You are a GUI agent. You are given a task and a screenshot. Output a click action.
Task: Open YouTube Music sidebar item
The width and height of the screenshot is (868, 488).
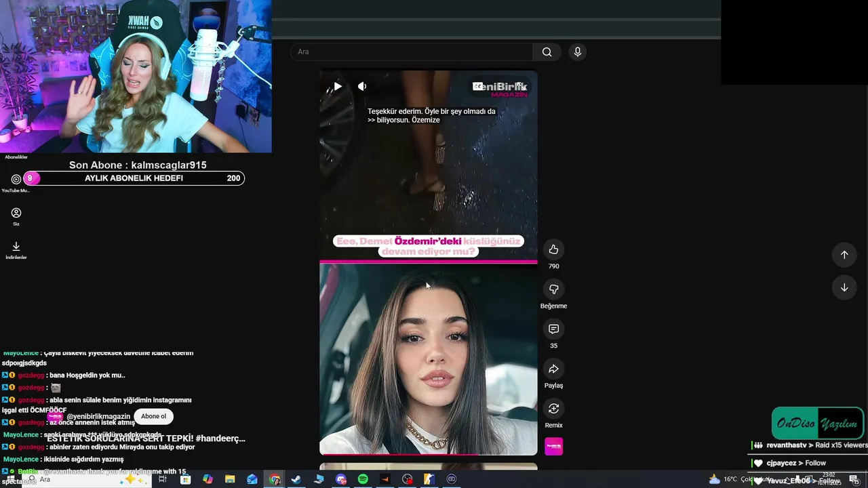tap(16, 183)
